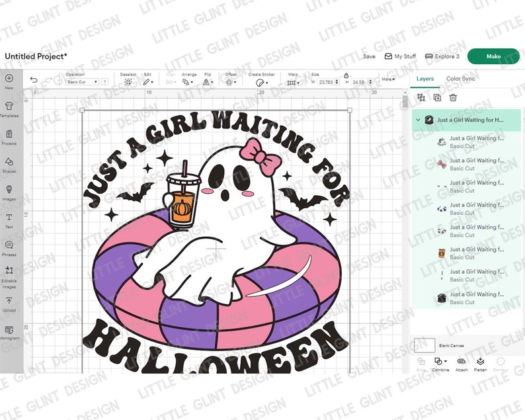525x420 pixels.
Task: Click the Attach button at panel bottom
Action: 461,364
